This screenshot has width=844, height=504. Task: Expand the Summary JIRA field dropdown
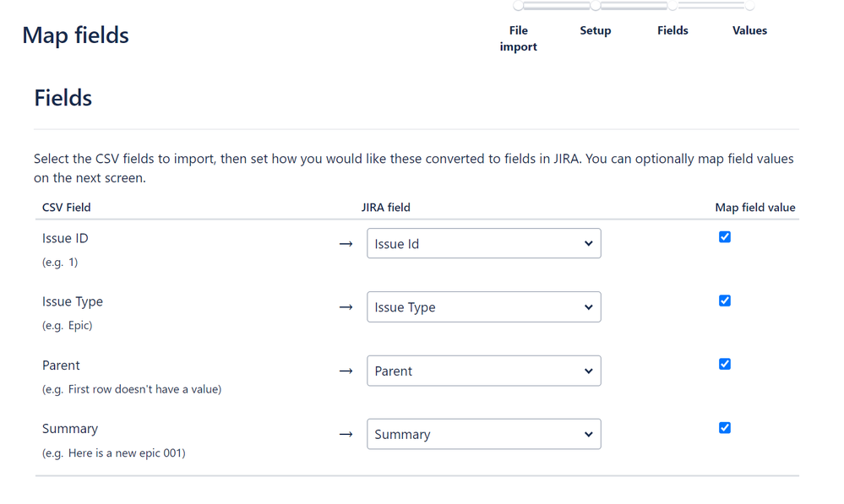pos(483,434)
